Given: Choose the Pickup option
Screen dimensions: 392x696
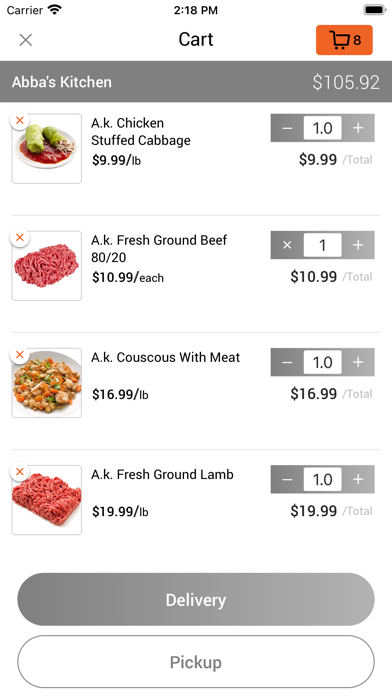Looking at the screenshot, I should [x=196, y=662].
